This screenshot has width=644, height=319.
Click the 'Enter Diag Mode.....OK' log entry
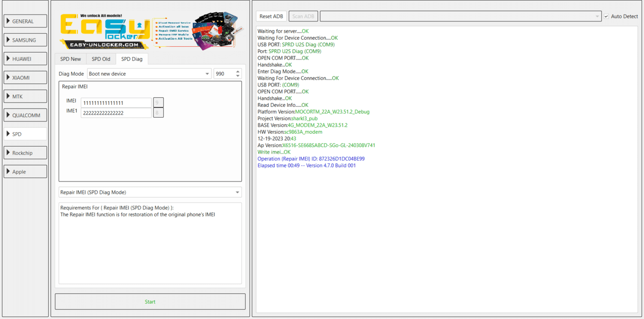point(283,71)
